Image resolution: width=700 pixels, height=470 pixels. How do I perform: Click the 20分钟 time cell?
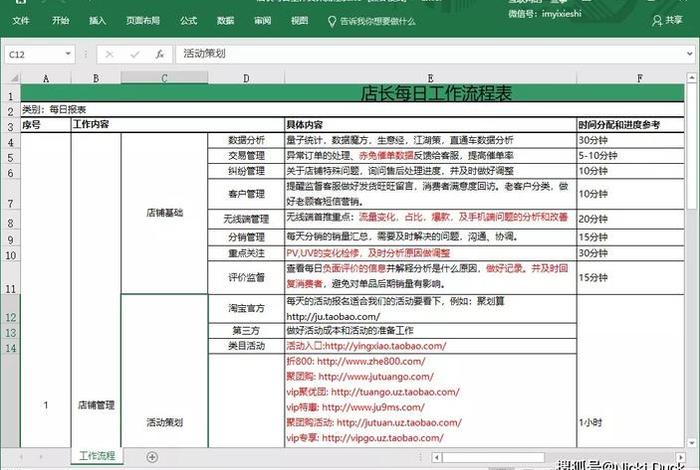coord(630,219)
